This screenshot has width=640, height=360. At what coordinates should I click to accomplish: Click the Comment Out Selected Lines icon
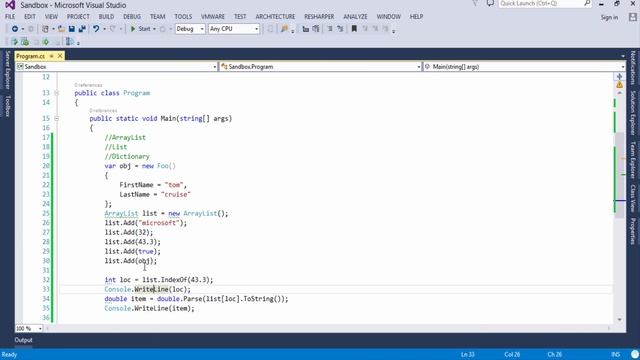[x=330, y=29]
